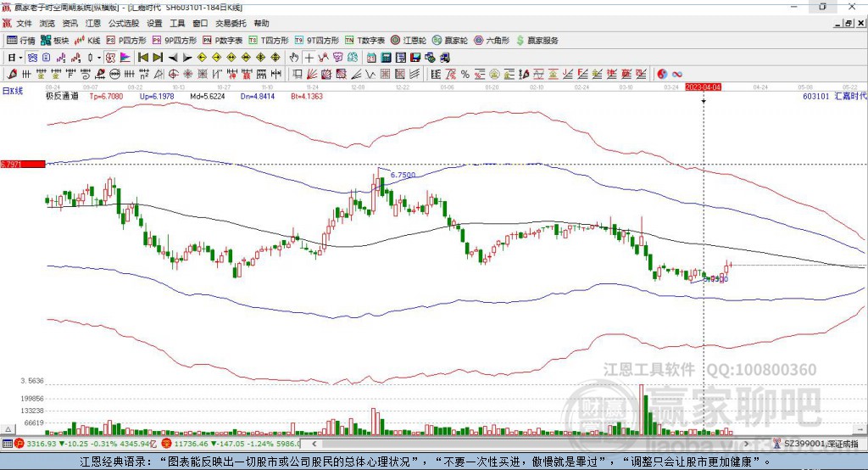This screenshot has width=868, height=470.
Task: Click the gold coin 金 circle icon
Action: (x=494, y=74)
